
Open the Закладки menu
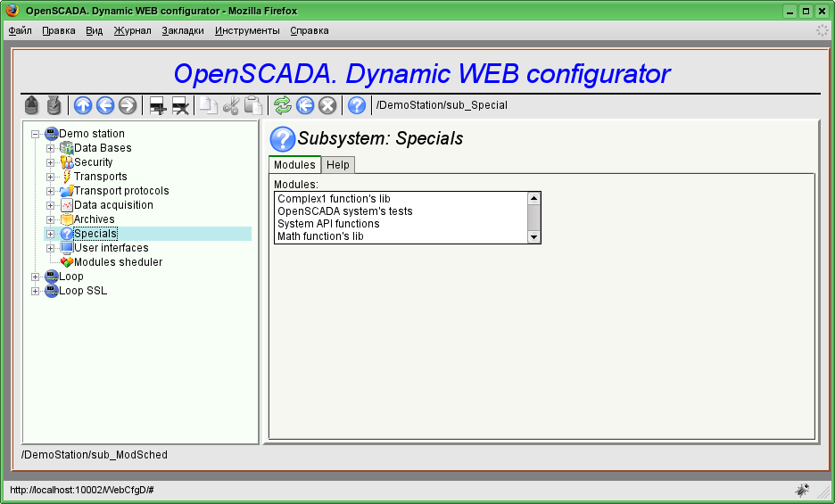[x=183, y=31]
